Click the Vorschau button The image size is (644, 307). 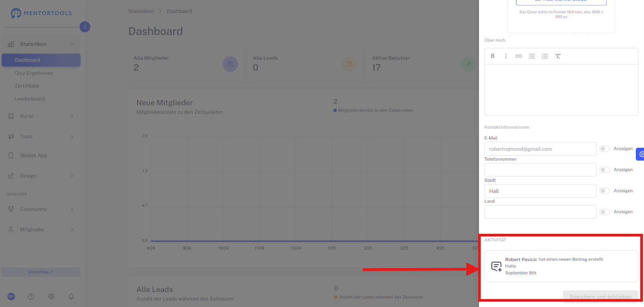(41, 272)
